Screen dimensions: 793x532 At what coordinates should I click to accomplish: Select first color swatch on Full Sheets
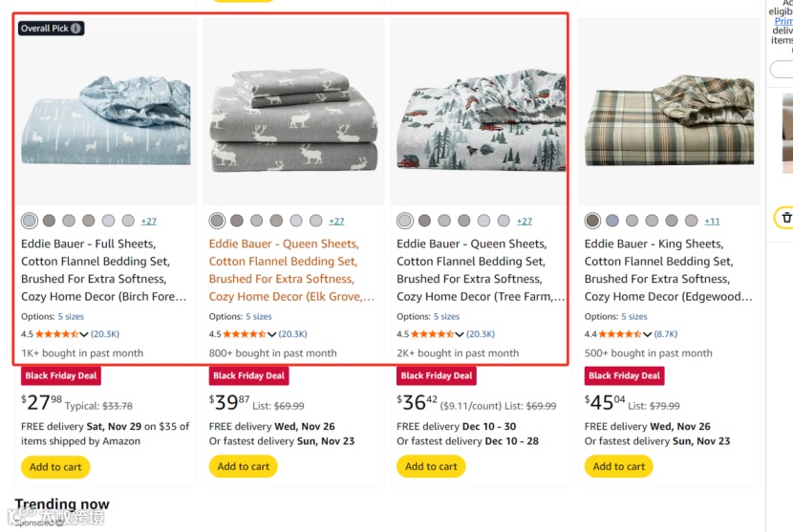(30, 221)
